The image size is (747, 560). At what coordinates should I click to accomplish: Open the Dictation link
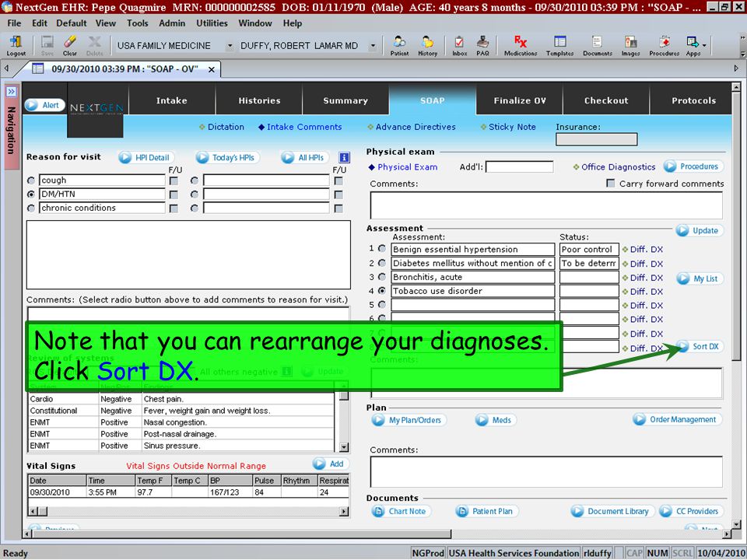pos(222,127)
